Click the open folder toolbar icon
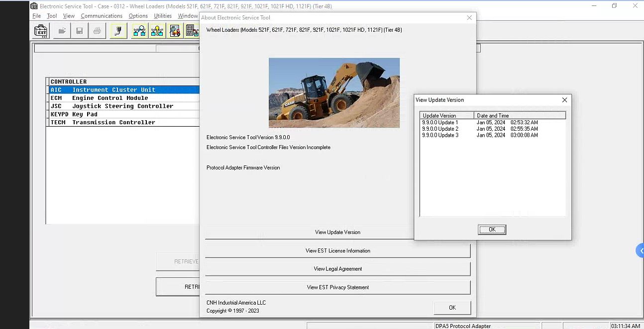This screenshot has height=329, width=644. click(x=62, y=31)
